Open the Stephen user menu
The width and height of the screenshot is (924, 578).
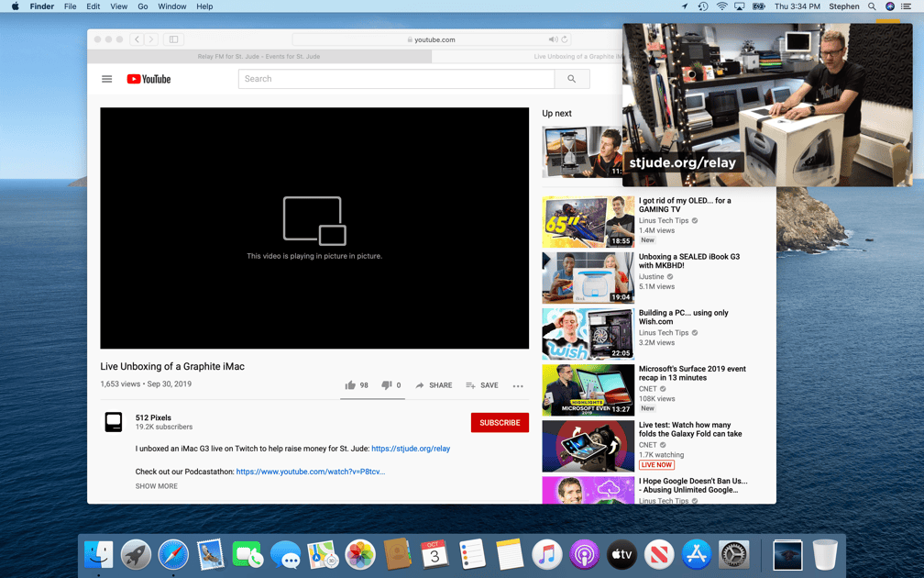844,6
